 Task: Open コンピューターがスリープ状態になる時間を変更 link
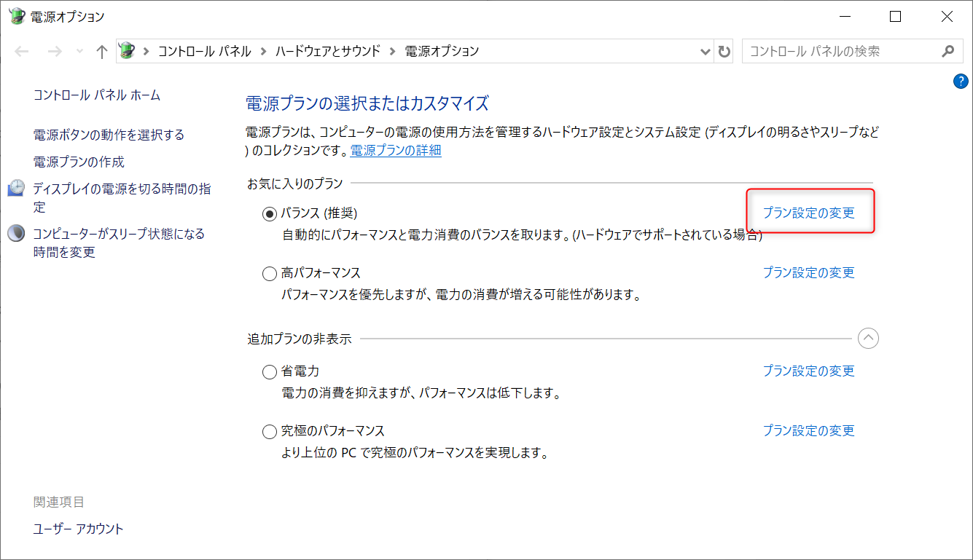[119, 243]
